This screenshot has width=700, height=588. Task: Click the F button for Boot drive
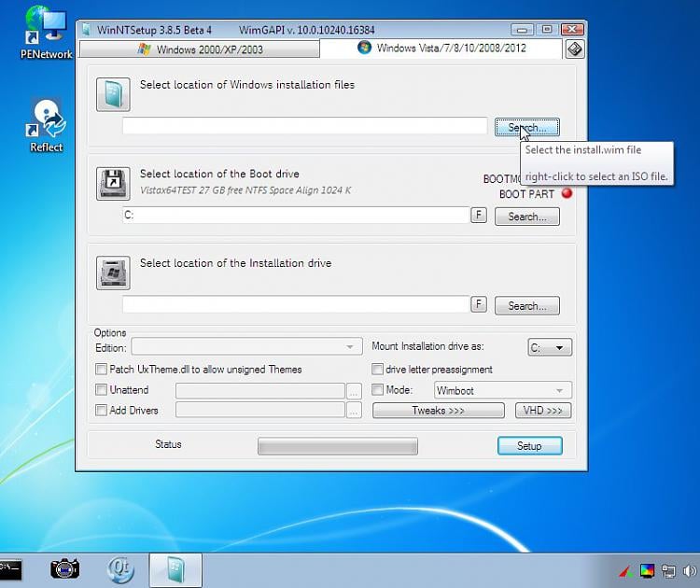pos(479,216)
